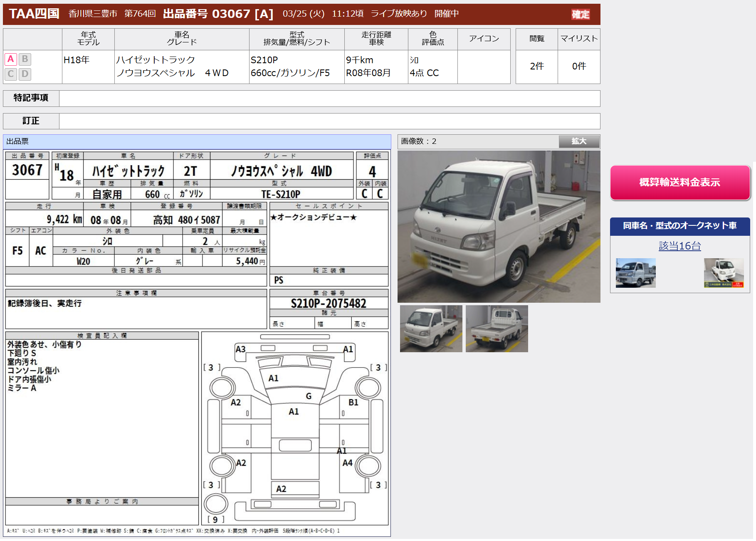Click the PS genuine equipment entry

pyautogui.click(x=279, y=280)
